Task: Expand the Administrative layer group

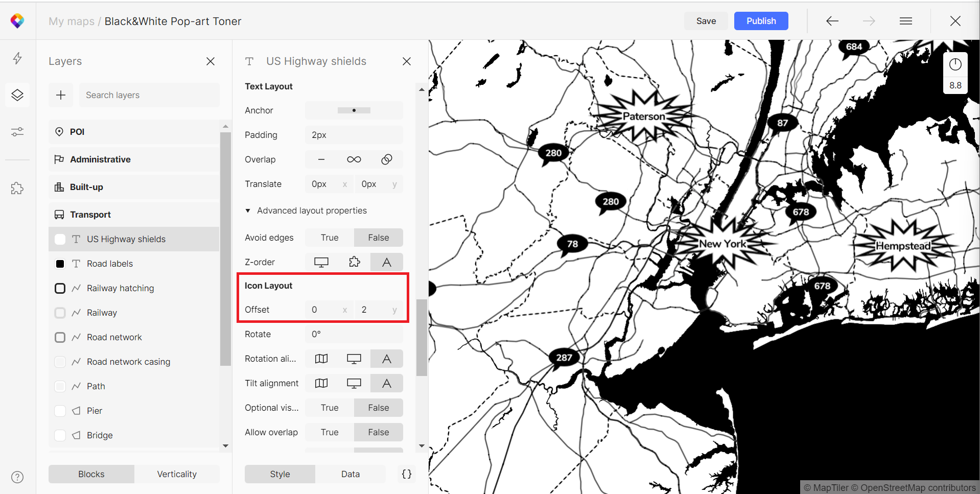Action: (x=100, y=159)
